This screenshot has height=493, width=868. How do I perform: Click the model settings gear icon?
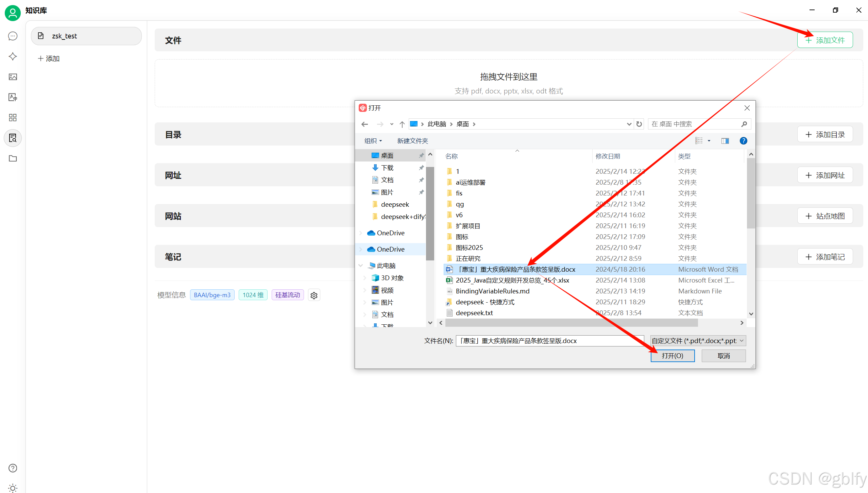(314, 295)
